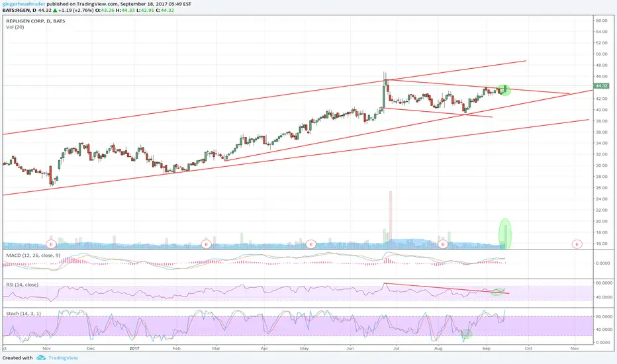Click the C:44.32 close value

[x=166, y=10]
